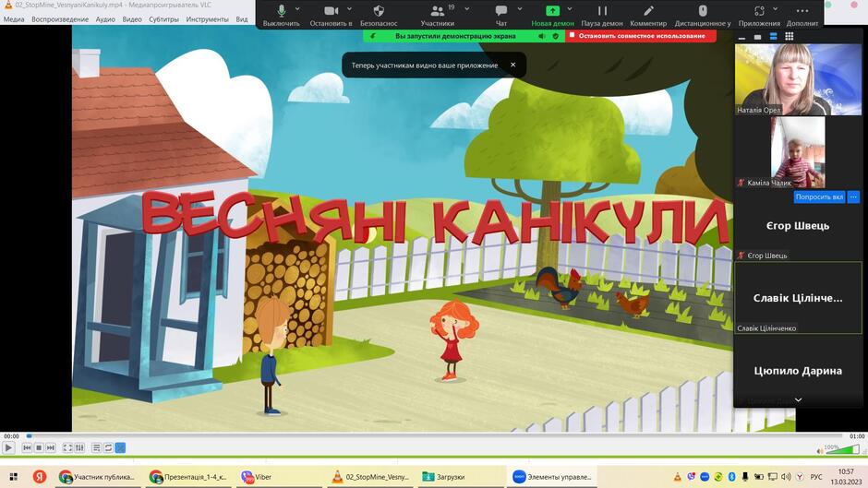Skip to next media in VLC
Screen dimensions: 868x488
click(51, 447)
